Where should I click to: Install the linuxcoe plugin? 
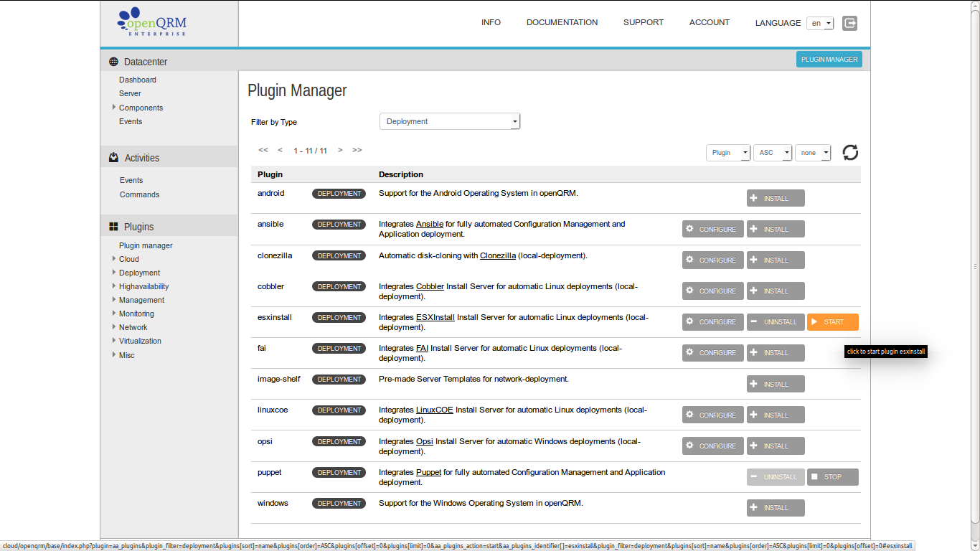coord(776,415)
